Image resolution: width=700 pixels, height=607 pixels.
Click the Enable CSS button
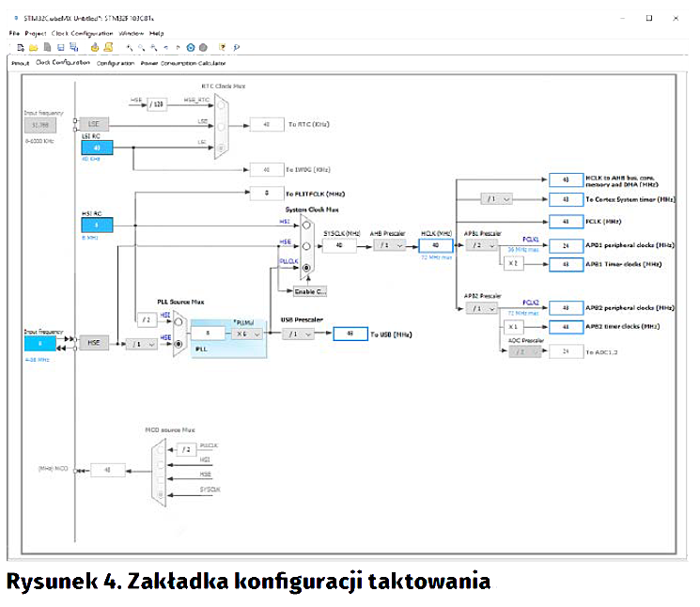309,291
